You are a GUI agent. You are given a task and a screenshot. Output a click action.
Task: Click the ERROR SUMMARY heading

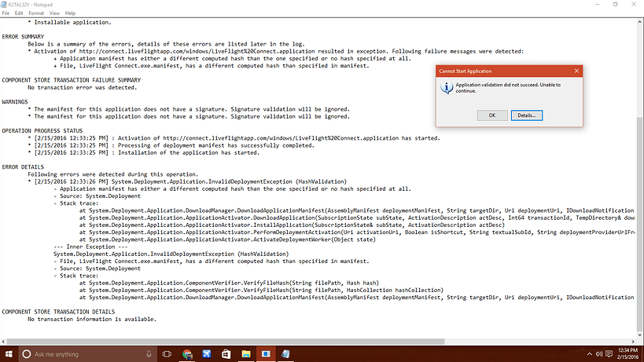(23, 36)
